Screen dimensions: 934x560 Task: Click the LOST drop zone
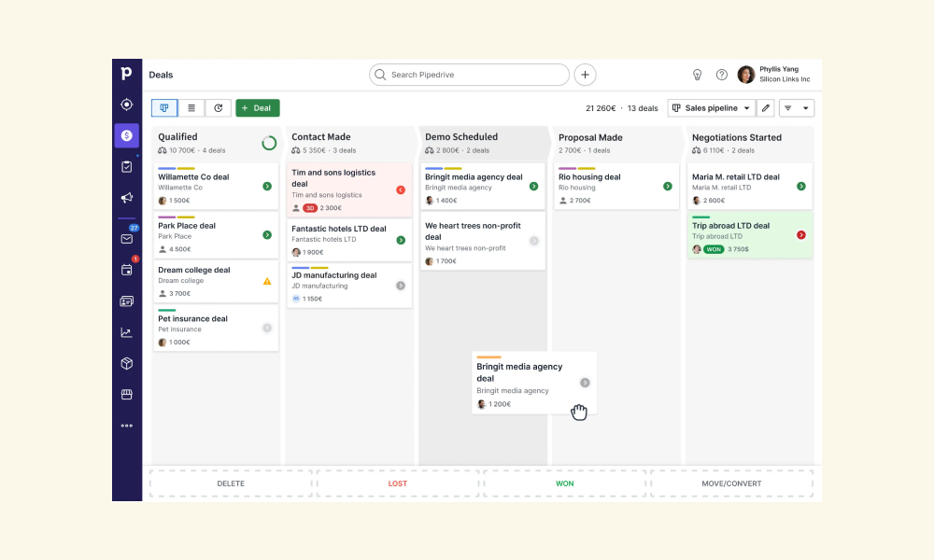click(397, 483)
